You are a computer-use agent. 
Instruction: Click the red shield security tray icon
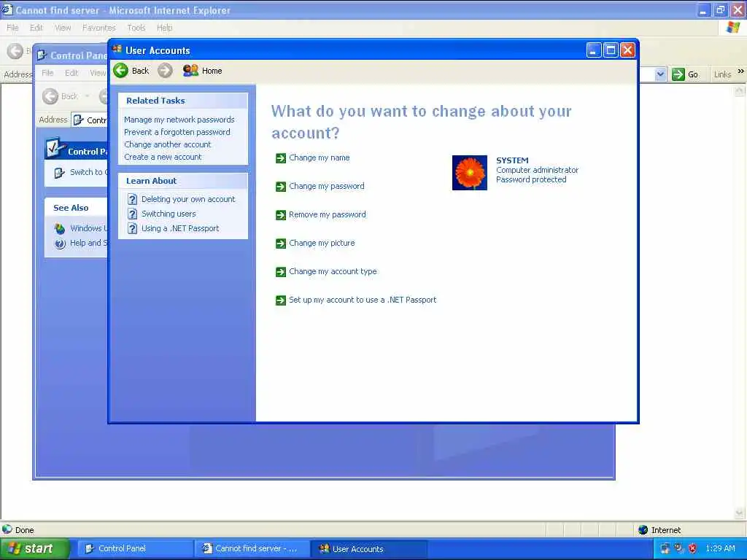pos(692,548)
